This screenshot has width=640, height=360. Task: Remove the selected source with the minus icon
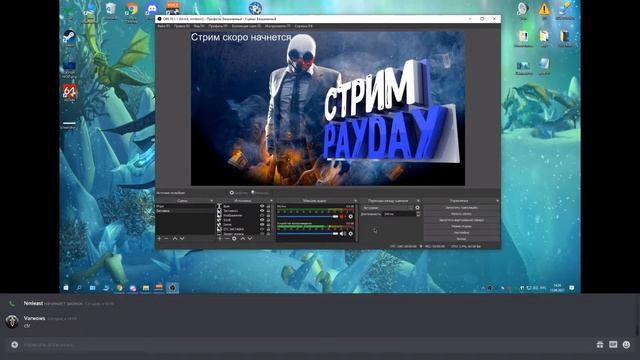pos(227,238)
